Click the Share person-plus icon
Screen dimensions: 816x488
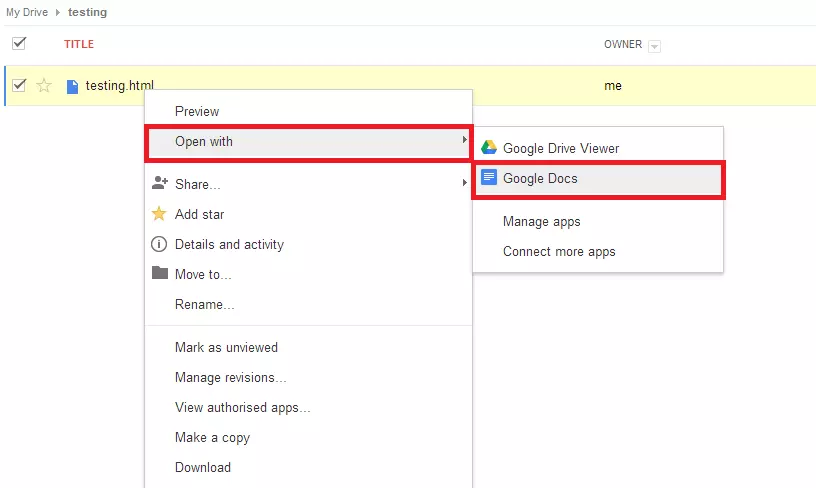[159, 183]
